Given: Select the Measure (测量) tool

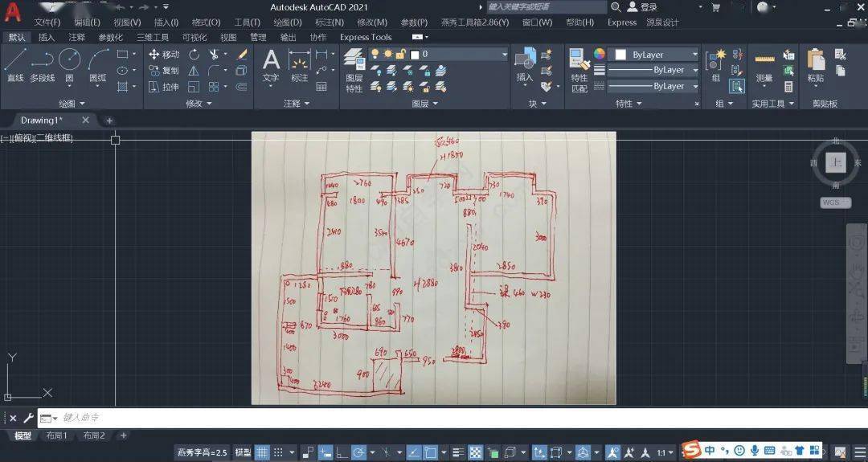Looking at the screenshot, I should pos(764,66).
